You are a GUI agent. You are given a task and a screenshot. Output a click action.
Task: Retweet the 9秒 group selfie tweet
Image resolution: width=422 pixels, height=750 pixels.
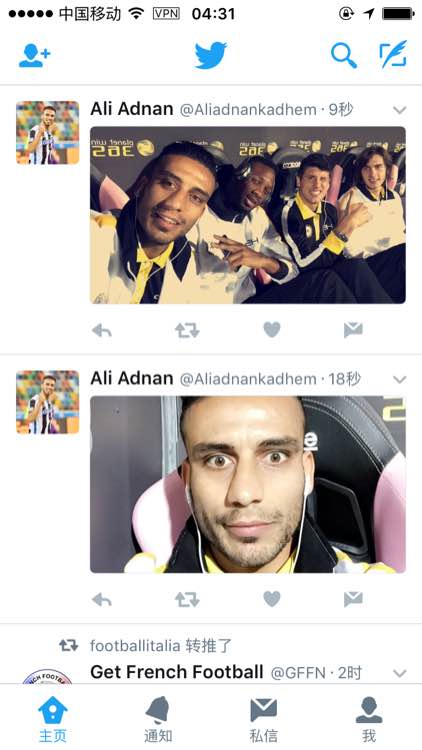pos(187,330)
